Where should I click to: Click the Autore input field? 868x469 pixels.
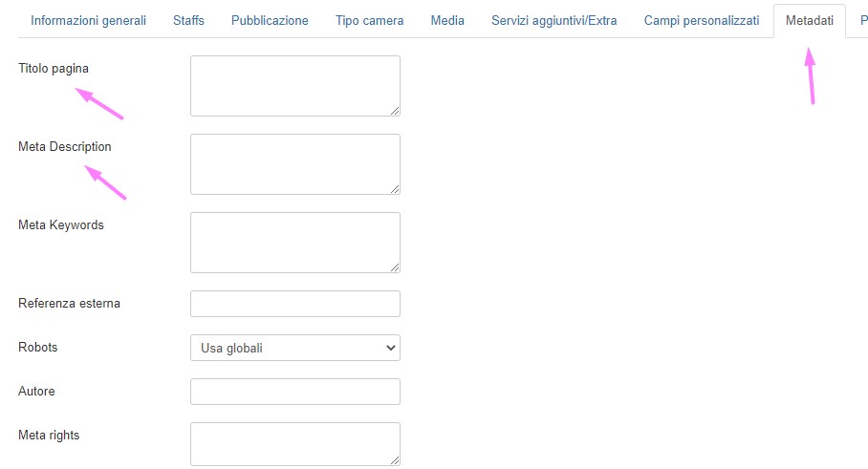point(294,392)
